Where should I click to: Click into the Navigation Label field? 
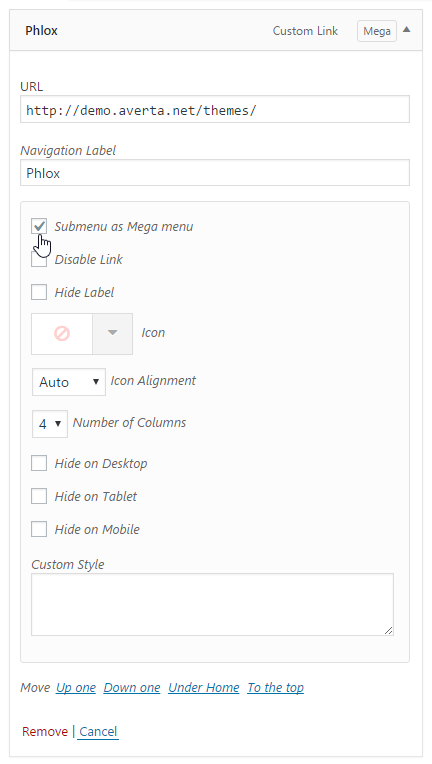pyautogui.click(x=215, y=172)
